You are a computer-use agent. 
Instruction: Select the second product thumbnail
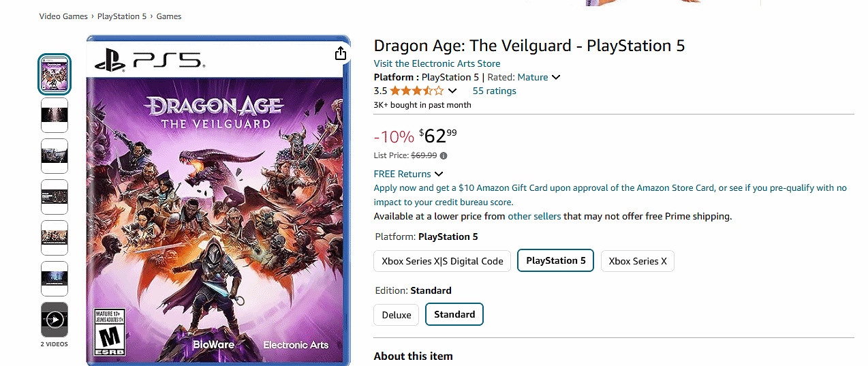(x=55, y=115)
